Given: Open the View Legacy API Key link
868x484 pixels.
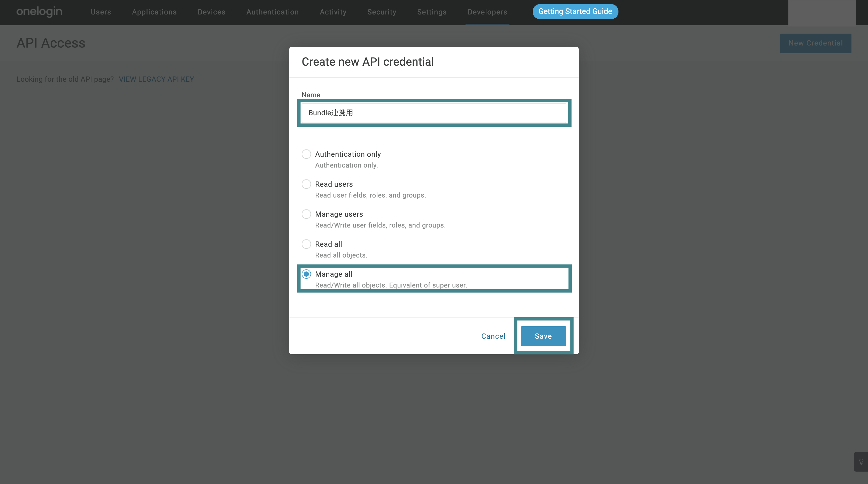Looking at the screenshot, I should click(x=156, y=79).
